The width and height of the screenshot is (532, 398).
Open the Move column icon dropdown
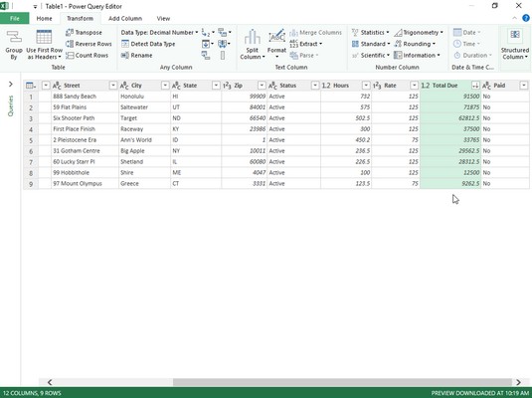[x=225, y=44]
